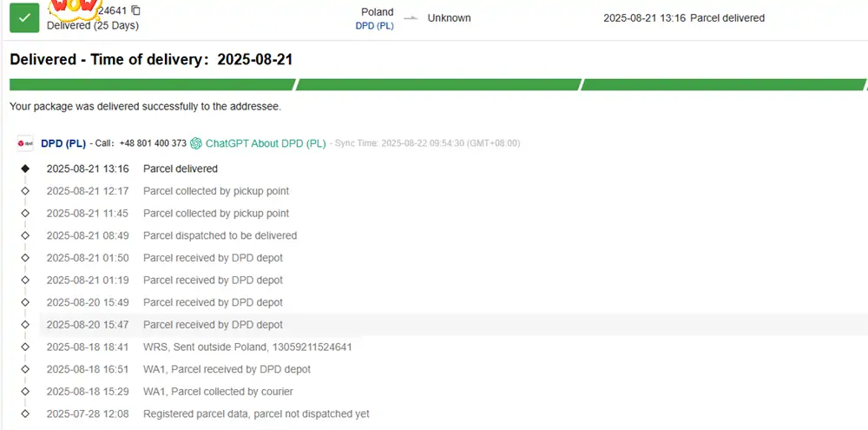This screenshot has height=430, width=868.
Task: Click the 'Delivered (25 Days)' status text
Action: pyautogui.click(x=93, y=25)
